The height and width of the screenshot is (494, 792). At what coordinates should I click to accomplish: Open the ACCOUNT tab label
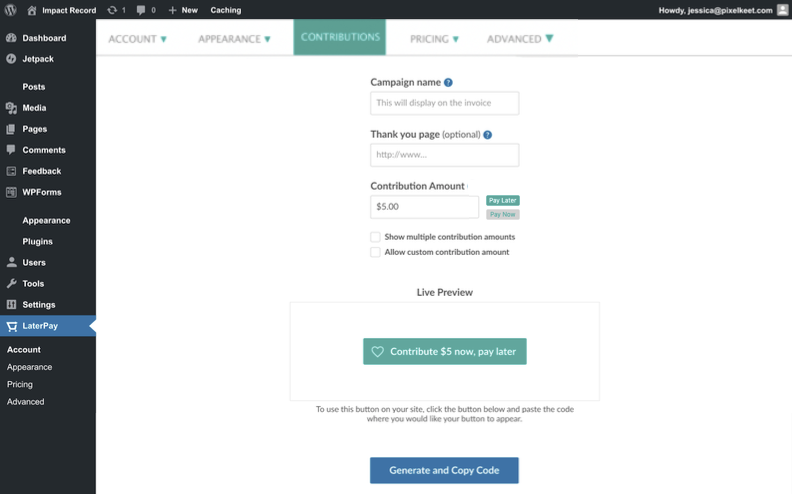[132, 39]
